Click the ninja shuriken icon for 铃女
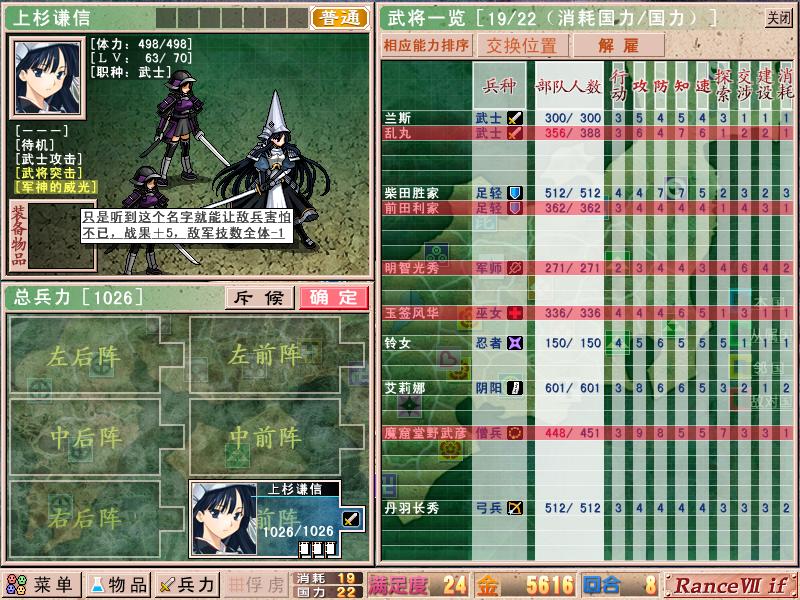 (515, 343)
